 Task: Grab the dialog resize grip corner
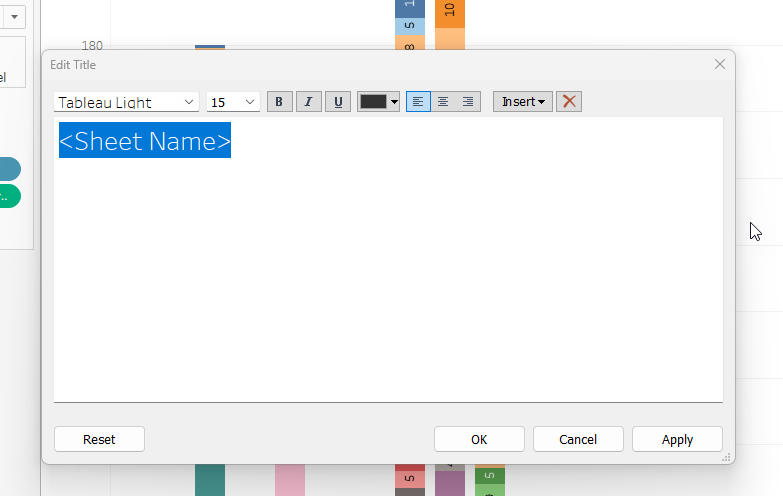pos(727,456)
